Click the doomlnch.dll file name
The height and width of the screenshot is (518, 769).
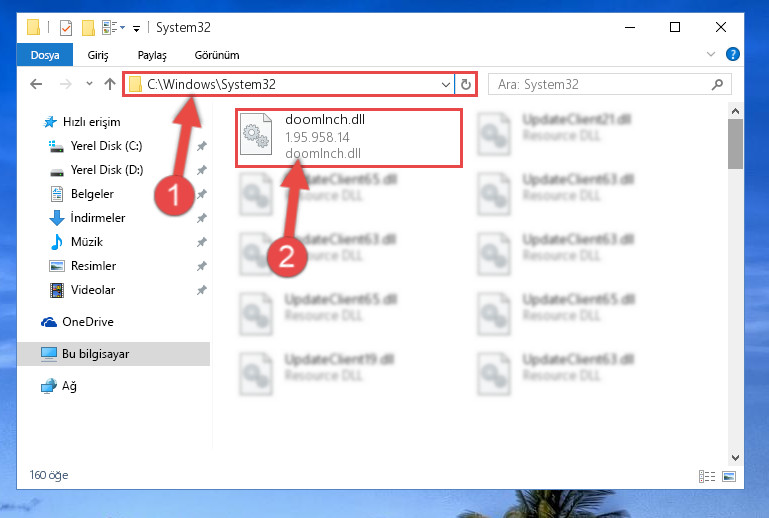pyautogui.click(x=325, y=119)
